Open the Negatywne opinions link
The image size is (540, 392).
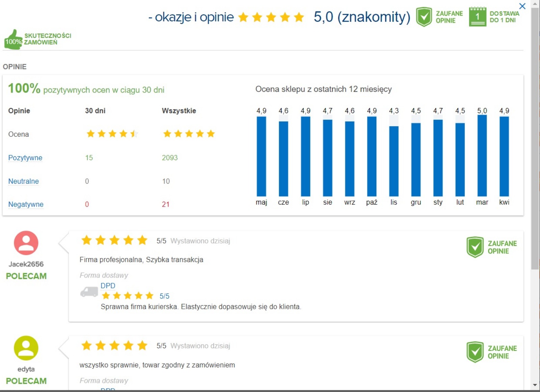26,204
